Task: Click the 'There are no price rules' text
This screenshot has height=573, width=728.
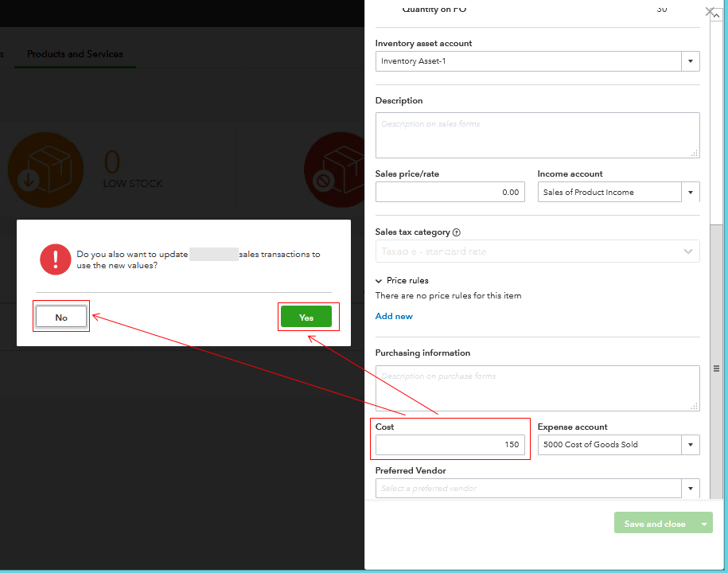Action: pyautogui.click(x=448, y=296)
